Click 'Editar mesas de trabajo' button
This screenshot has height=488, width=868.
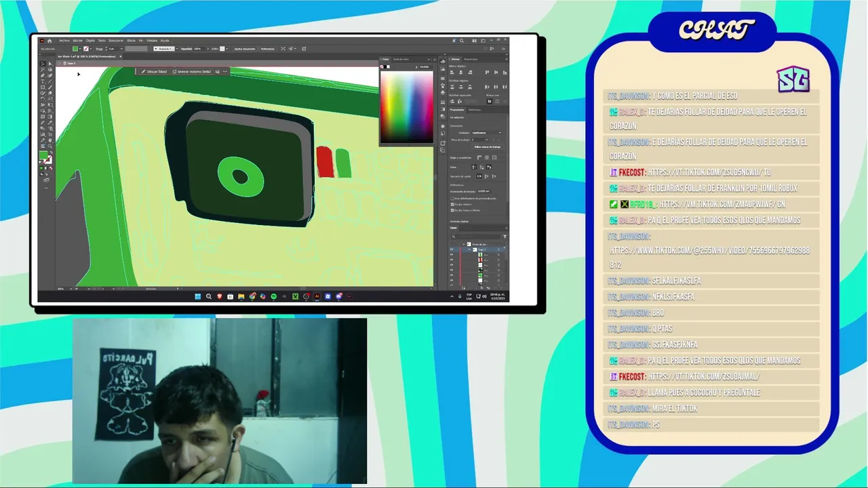coord(488,147)
